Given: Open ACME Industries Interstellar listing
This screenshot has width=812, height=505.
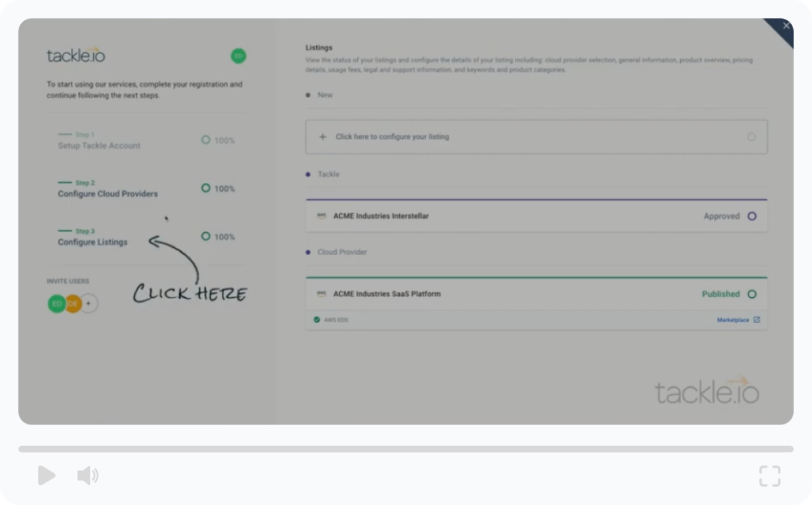Looking at the screenshot, I should coord(537,216).
